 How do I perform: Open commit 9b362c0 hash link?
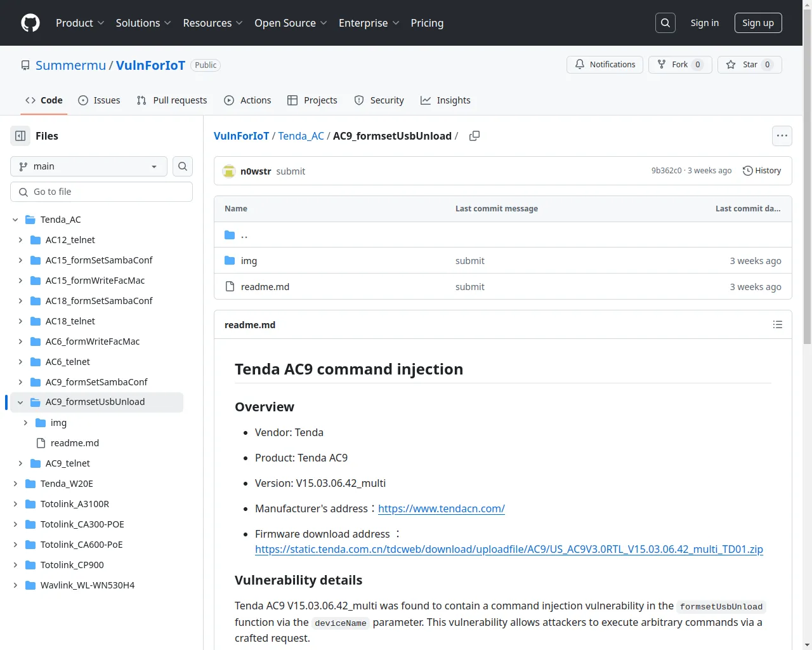[x=666, y=171]
